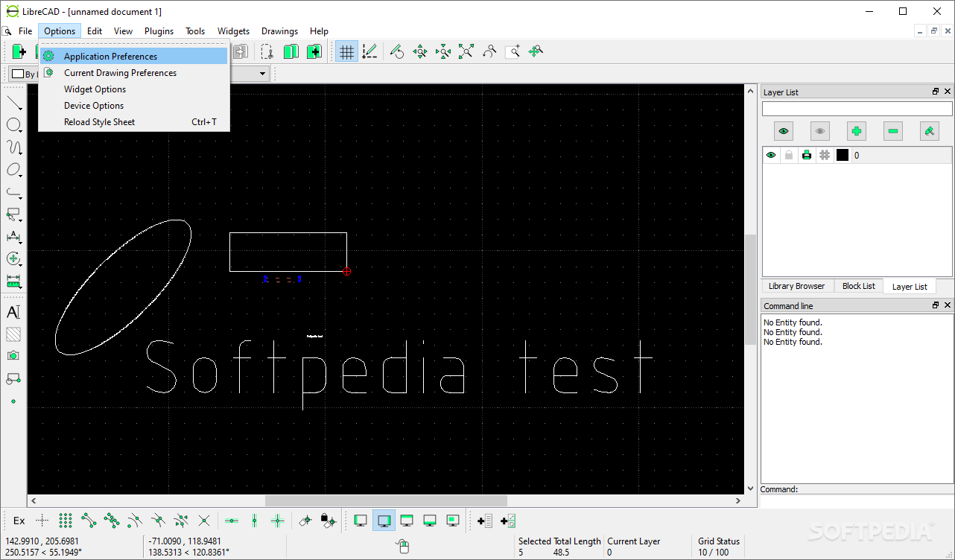Image resolution: width=955 pixels, height=560 pixels.
Task: Switch to Library Browser tab
Action: coord(796,286)
